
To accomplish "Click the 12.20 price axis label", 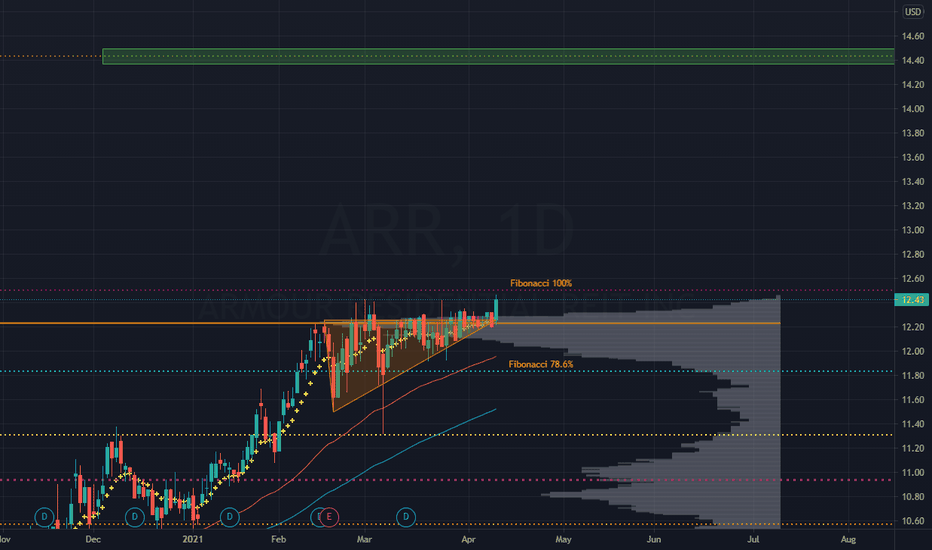I will point(912,326).
